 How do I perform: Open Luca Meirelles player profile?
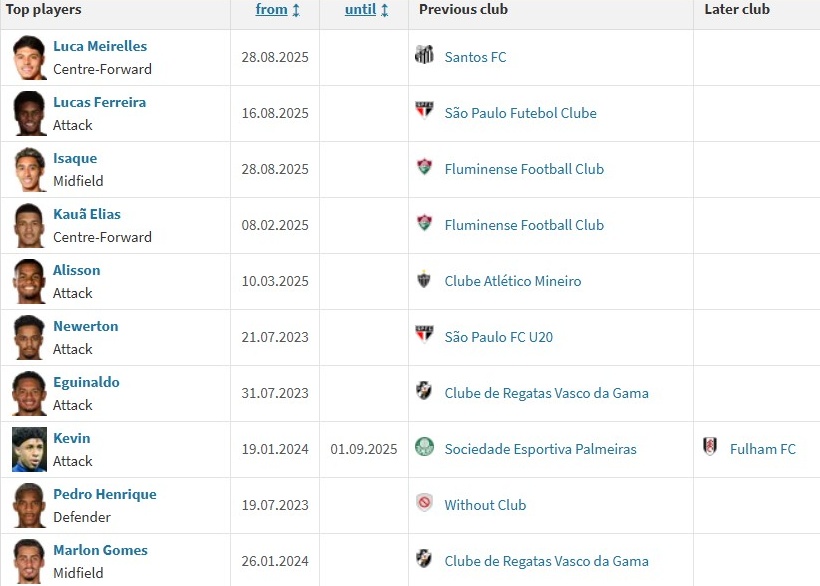click(100, 46)
